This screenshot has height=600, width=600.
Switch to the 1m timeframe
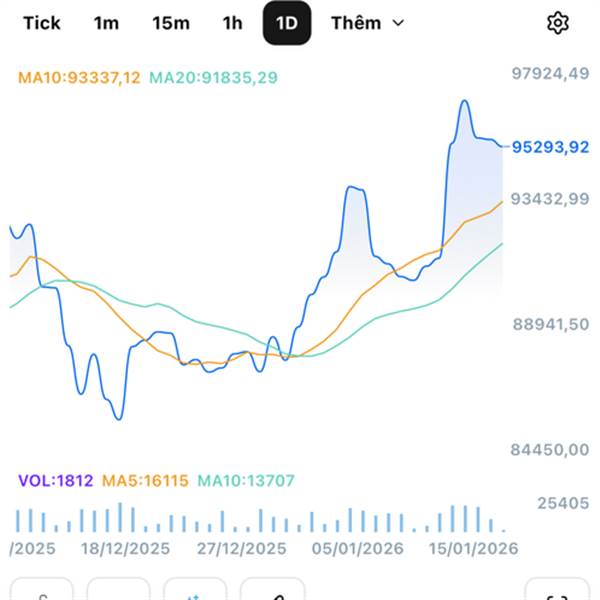pos(106,23)
